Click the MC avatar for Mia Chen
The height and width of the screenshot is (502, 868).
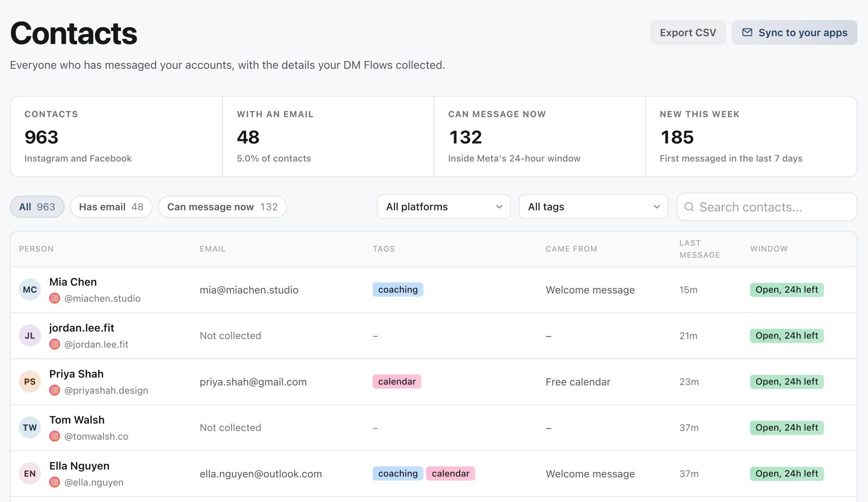(30, 290)
